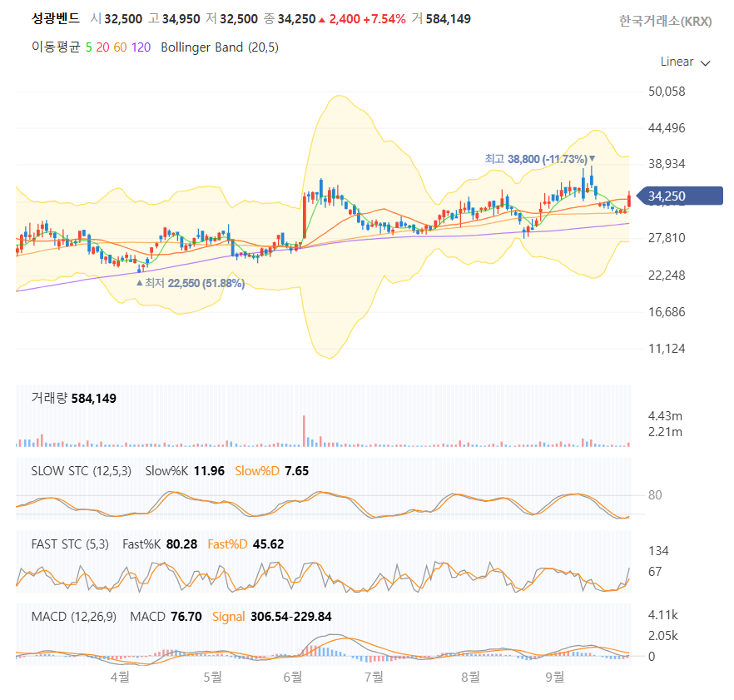Click the 한국거래소(KRX) label

point(665,21)
